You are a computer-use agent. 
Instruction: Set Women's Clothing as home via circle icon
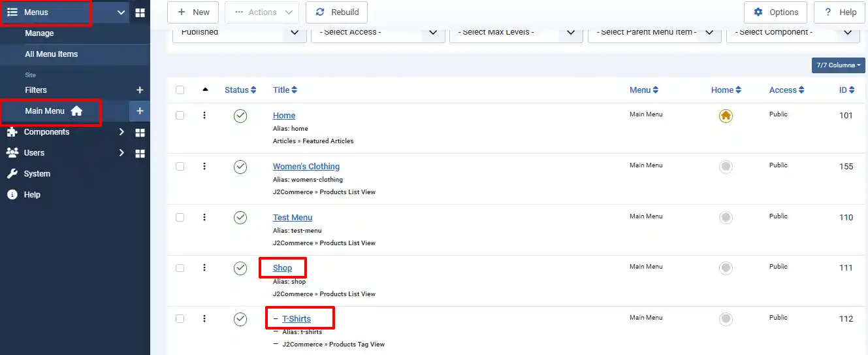[x=726, y=167]
